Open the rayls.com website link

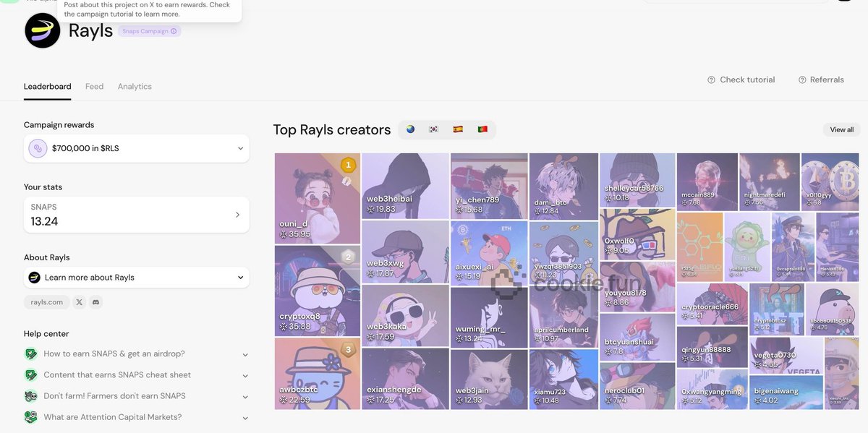click(46, 302)
